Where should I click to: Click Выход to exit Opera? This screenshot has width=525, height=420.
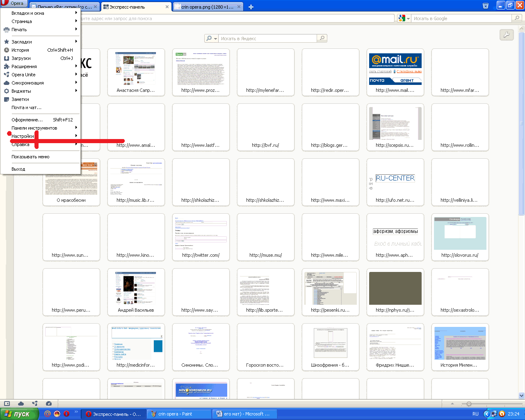(x=18, y=169)
